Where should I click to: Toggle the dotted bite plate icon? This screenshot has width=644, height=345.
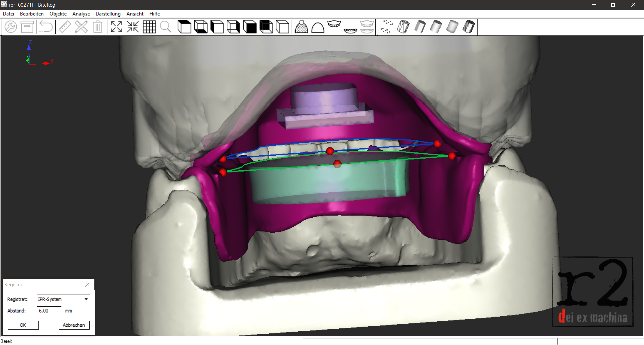point(301,27)
